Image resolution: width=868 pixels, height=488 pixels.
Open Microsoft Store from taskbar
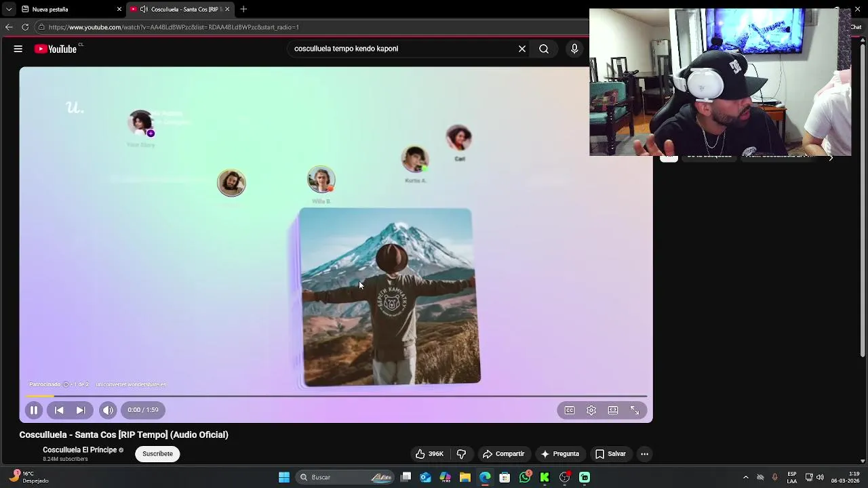point(505,477)
